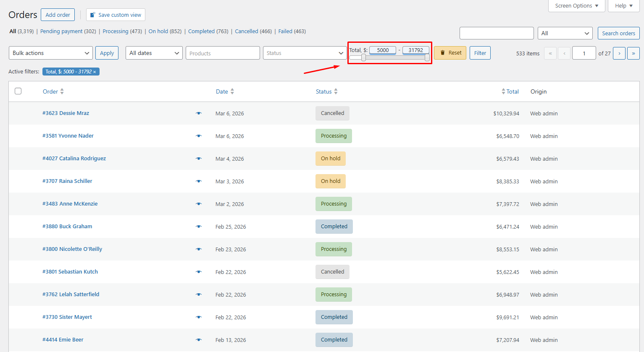Filter by Processing (473) orders
This screenshot has width=644, height=352.
point(122,31)
